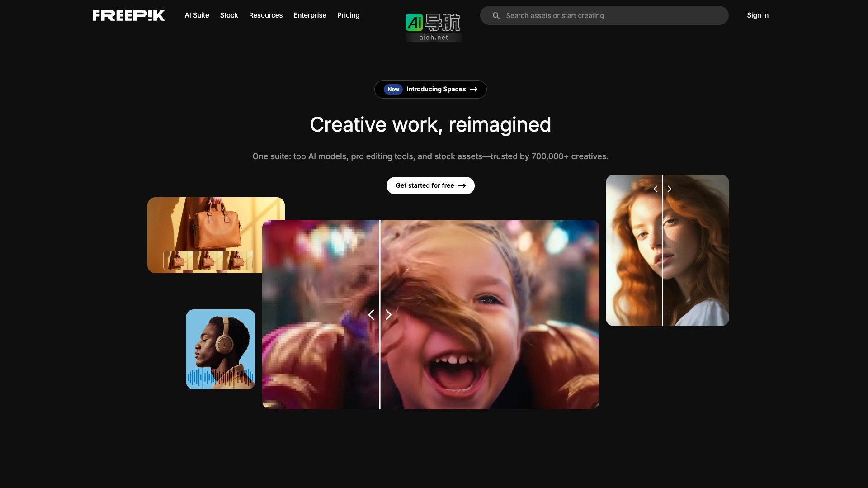The image size is (868, 488).
Task: Expand the Enterprise menu
Action: tap(310, 15)
